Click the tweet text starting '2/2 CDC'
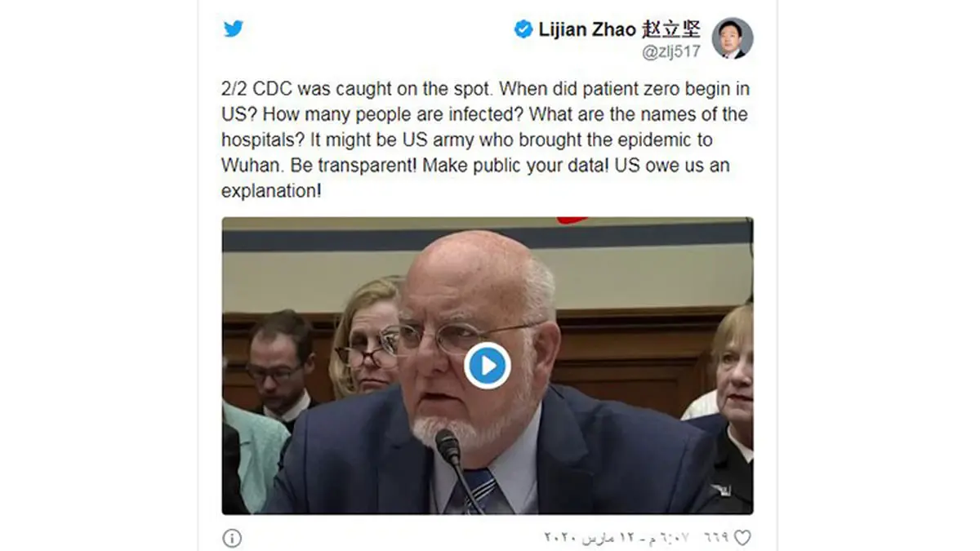This screenshot has width=980, height=551. point(485,140)
